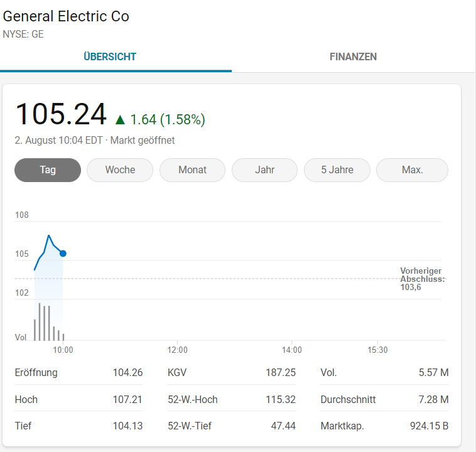Click the 52-W.-Hoch label
Viewport: 476px width, 452px height.
coord(193,399)
